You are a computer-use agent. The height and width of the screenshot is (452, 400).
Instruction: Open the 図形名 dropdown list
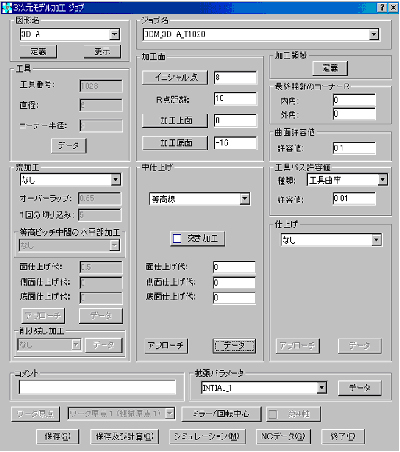[114, 34]
